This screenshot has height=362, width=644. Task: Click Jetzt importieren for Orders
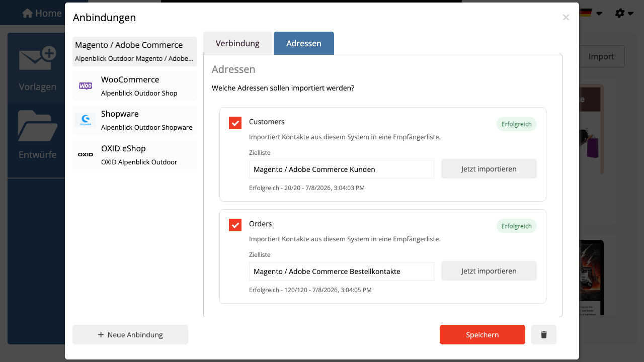pyautogui.click(x=489, y=271)
